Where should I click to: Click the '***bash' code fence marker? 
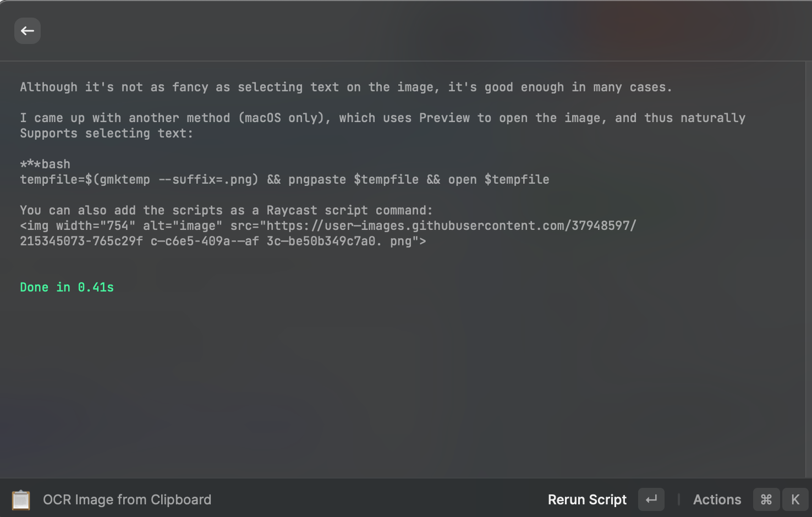click(x=45, y=163)
